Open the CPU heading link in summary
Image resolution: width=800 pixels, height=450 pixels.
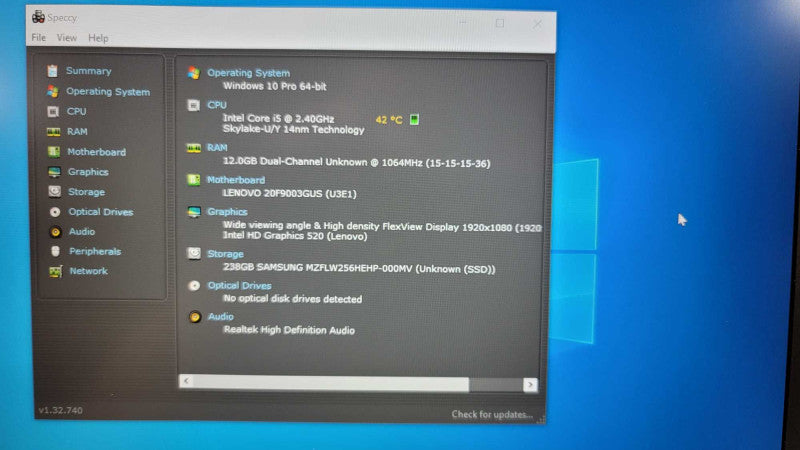tap(217, 105)
